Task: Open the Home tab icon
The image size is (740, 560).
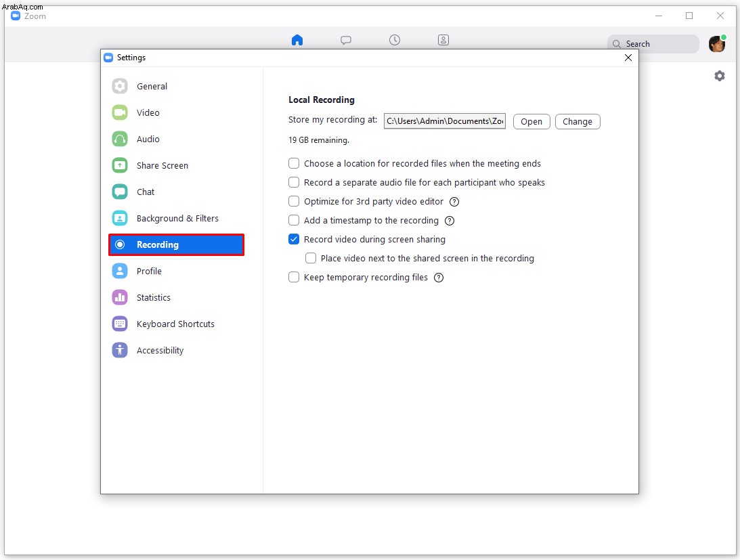Action: pyautogui.click(x=297, y=40)
